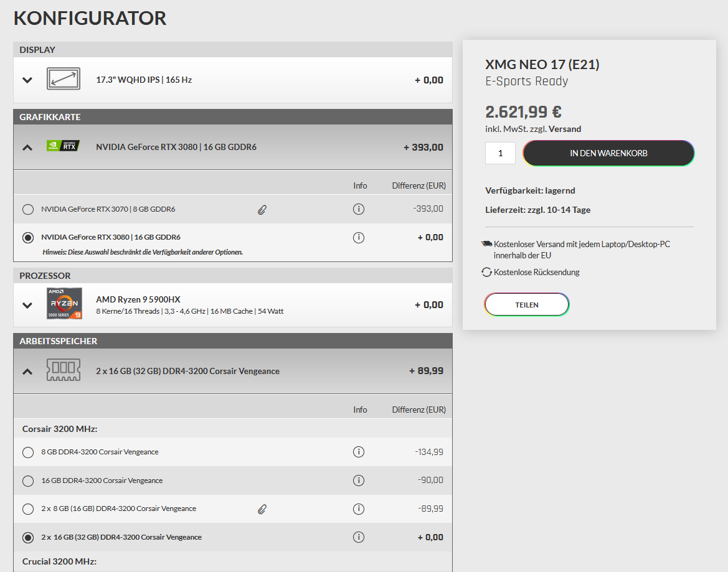Click the AMD Ryzen 9 processor image

pos(65,303)
